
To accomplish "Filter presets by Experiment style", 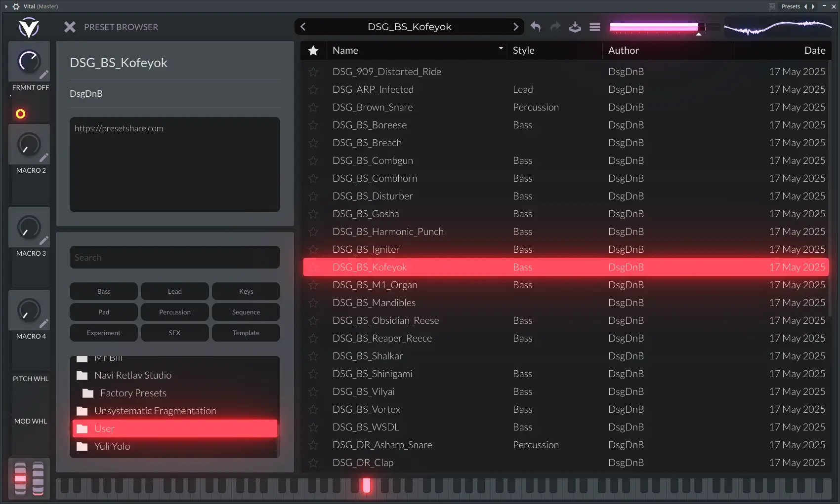I will [104, 333].
